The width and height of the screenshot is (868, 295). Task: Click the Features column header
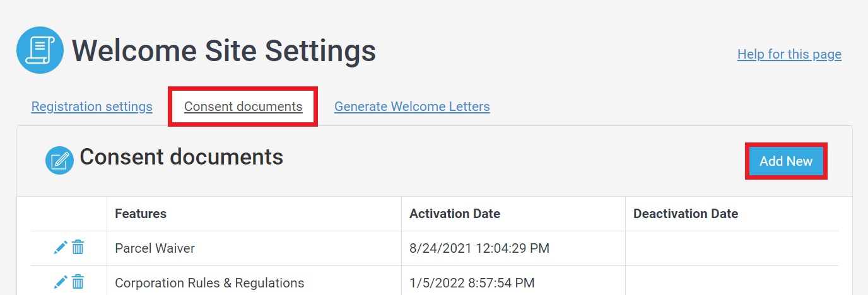pos(141,214)
